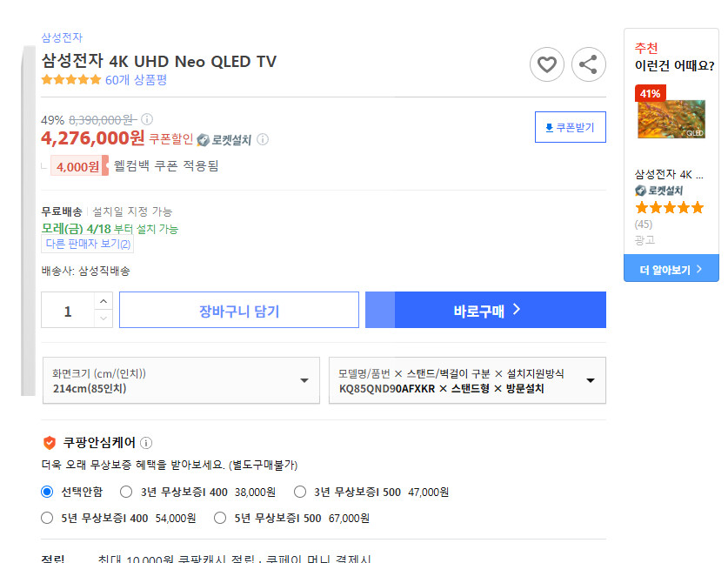The height and width of the screenshot is (563, 728).
Task: Click the product title 삼성전자 4K UHD Neo QLED TV
Action: pos(159,61)
